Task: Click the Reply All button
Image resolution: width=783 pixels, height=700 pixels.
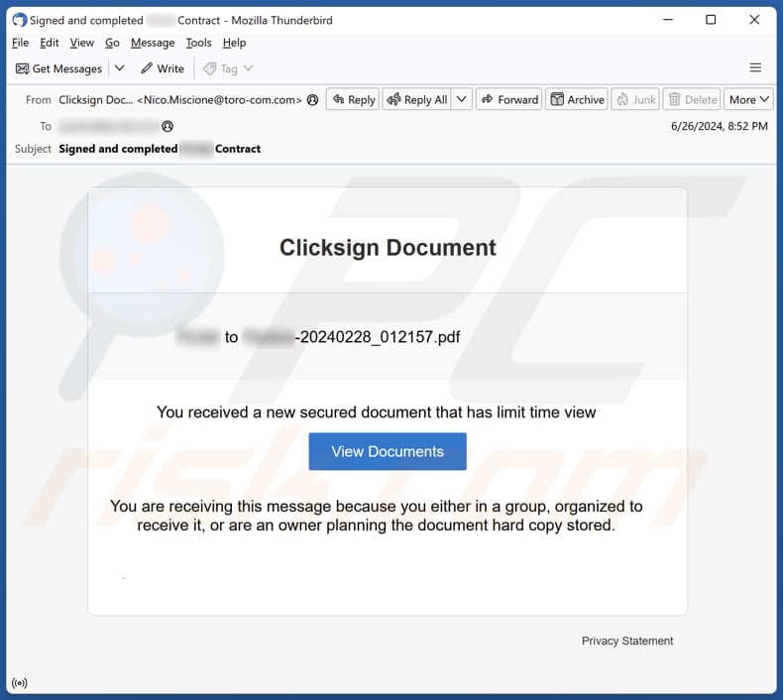Action: 417,99
